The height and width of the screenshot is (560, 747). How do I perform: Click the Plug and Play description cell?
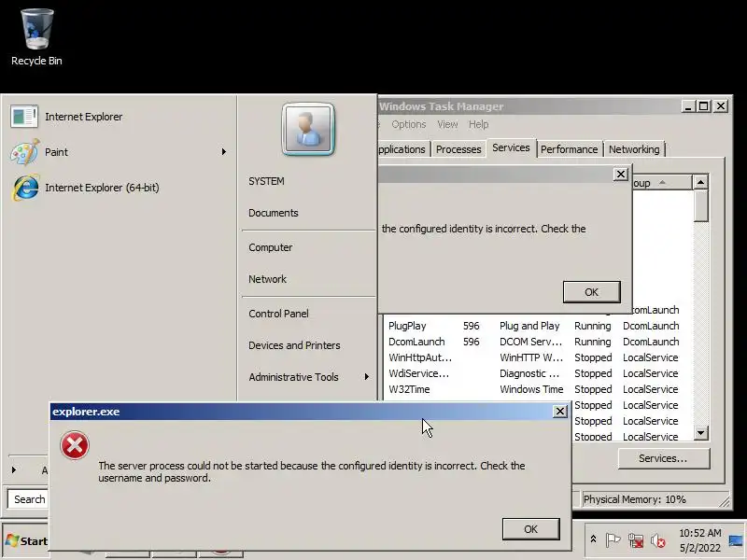529,326
